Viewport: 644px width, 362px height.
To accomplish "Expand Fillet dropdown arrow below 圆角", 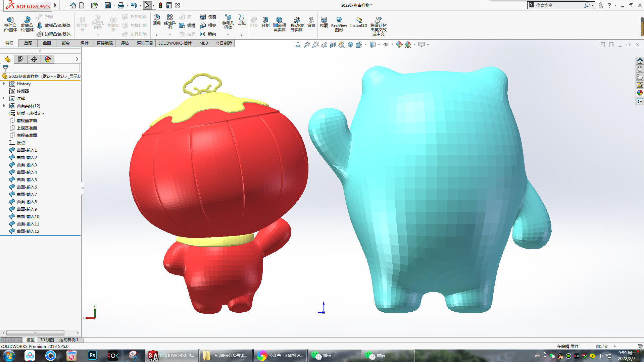I will coord(157,35).
